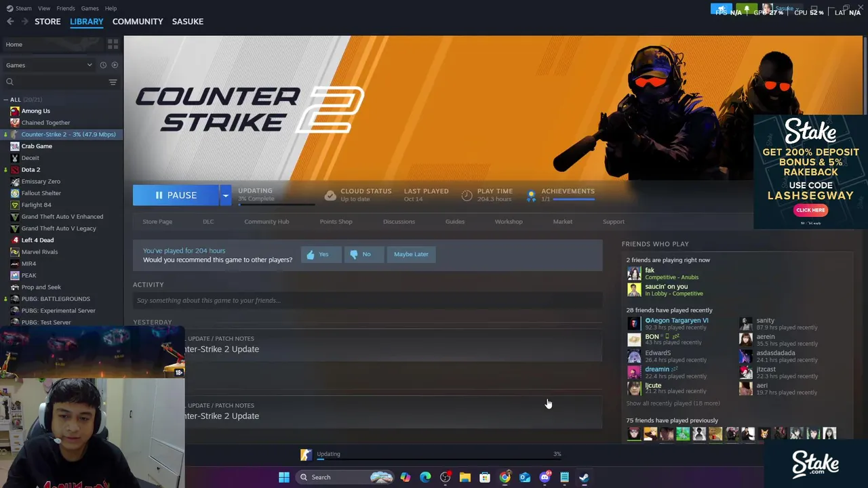The width and height of the screenshot is (868, 488).
Task: Click the Windows taskbar Search box
Action: (x=345, y=477)
